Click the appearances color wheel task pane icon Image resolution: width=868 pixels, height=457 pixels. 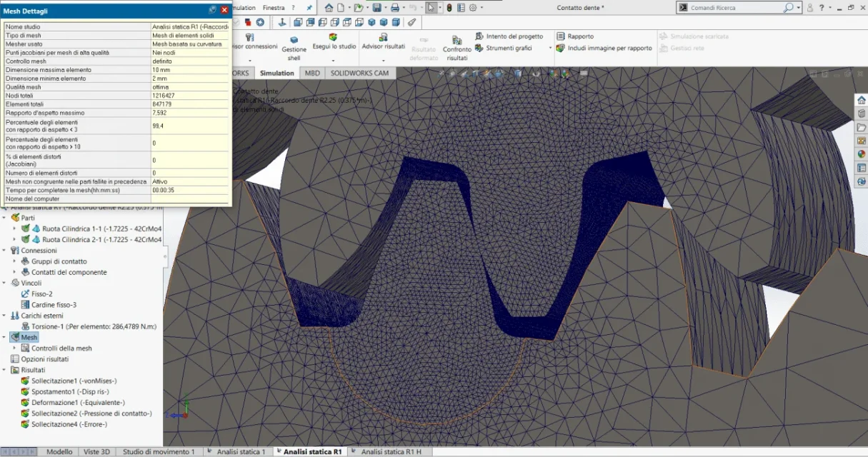pyautogui.click(x=861, y=154)
